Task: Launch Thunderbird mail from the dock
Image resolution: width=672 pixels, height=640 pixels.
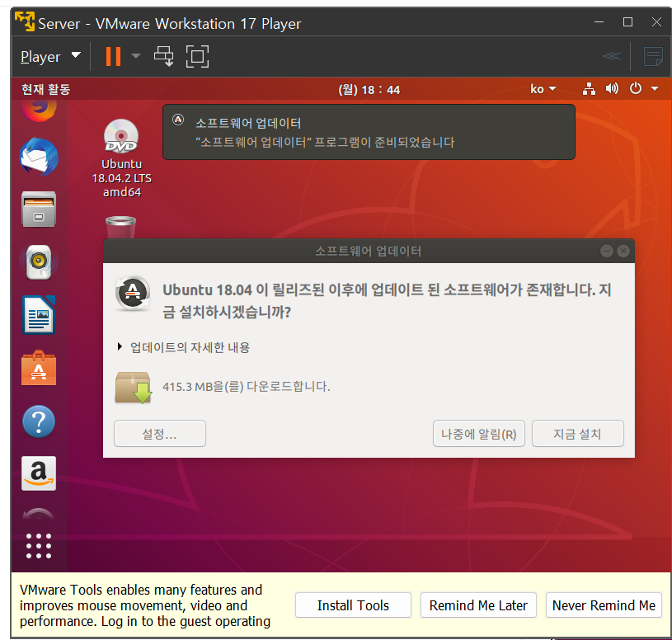Action: [x=39, y=157]
